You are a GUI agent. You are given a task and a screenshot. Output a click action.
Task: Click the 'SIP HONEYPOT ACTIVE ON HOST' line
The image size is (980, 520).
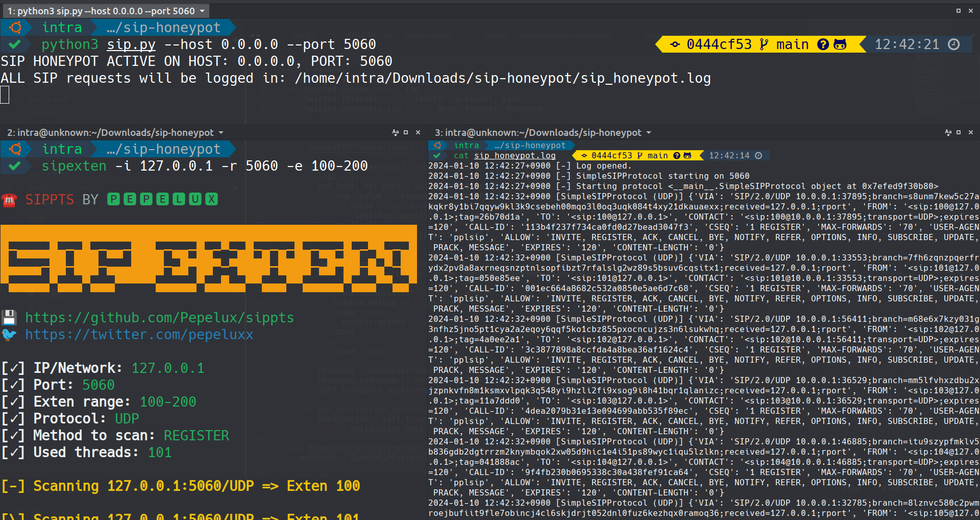[x=197, y=62]
